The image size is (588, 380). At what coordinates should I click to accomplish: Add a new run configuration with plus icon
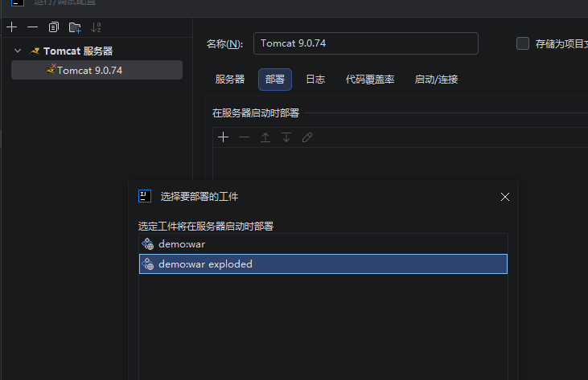coord(11,27)
